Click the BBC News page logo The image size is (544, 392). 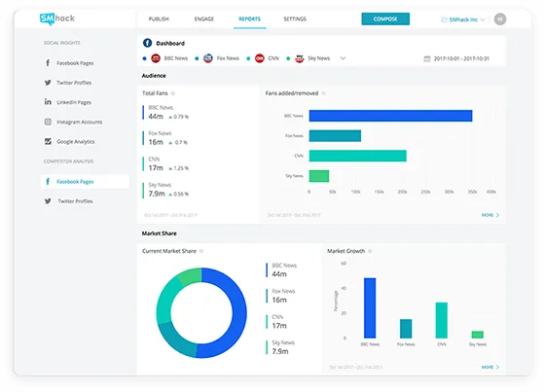(156, 58)
